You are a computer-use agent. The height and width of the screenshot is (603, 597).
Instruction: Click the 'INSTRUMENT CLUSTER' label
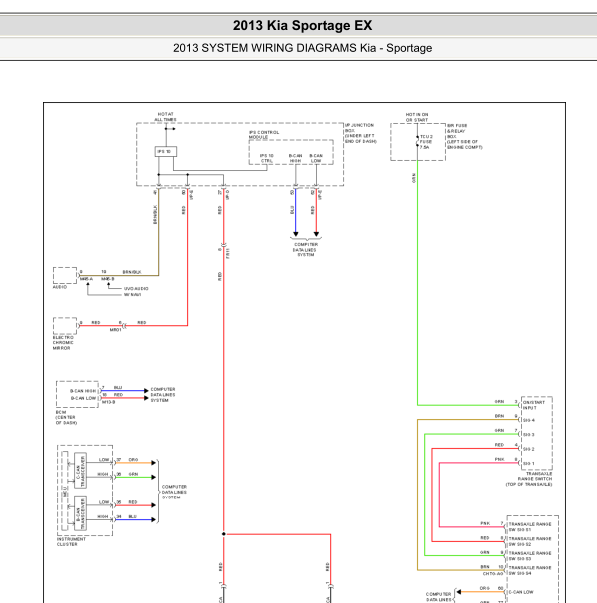click(71, 541)
